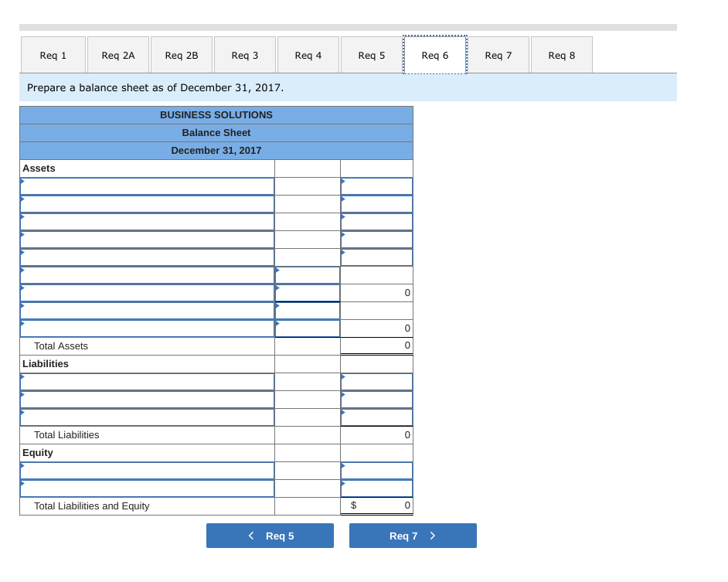
Task: Open the first account dropdown under Liabilities
Action: pos(147,381)
